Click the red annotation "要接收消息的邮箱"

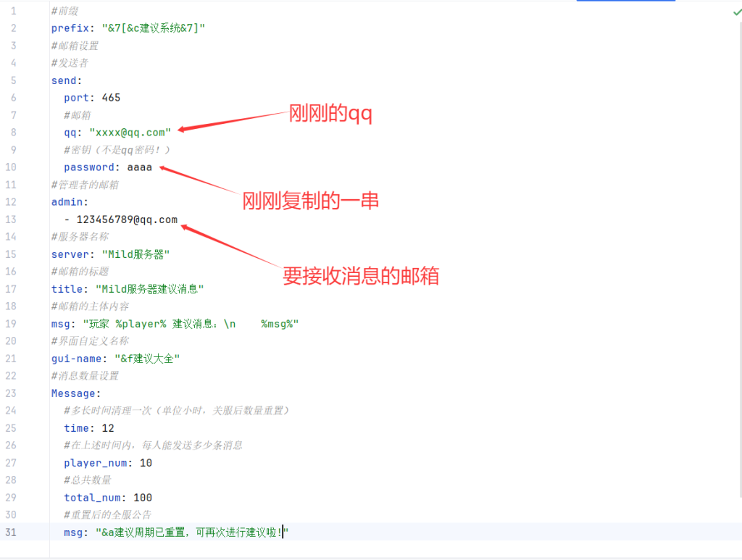click(360, 276)
